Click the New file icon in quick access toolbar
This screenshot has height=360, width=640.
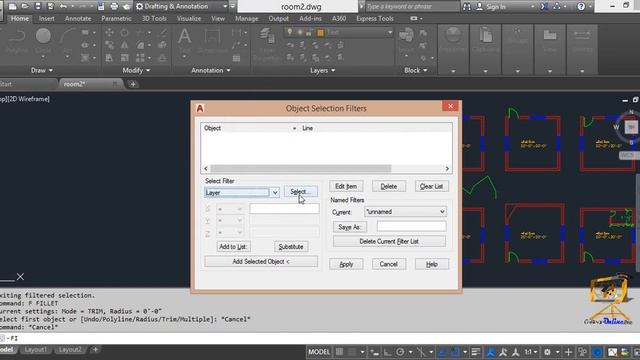point(13,6)
